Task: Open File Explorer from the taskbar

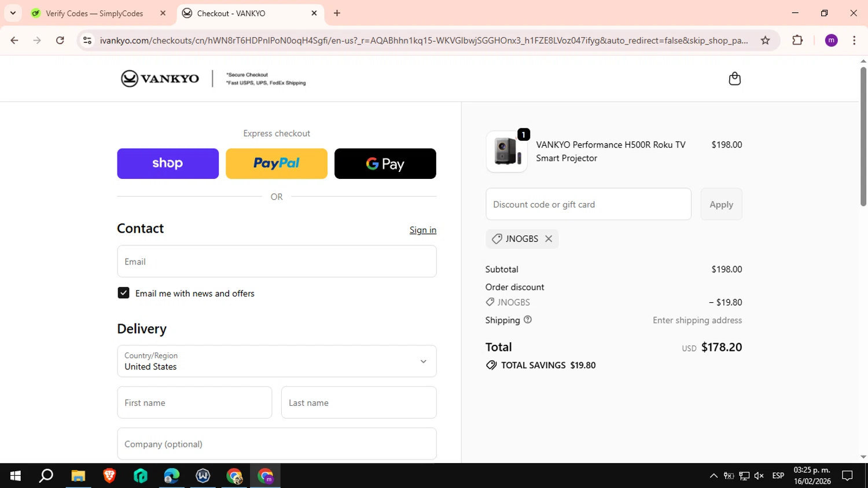Action: coord(78,476)
